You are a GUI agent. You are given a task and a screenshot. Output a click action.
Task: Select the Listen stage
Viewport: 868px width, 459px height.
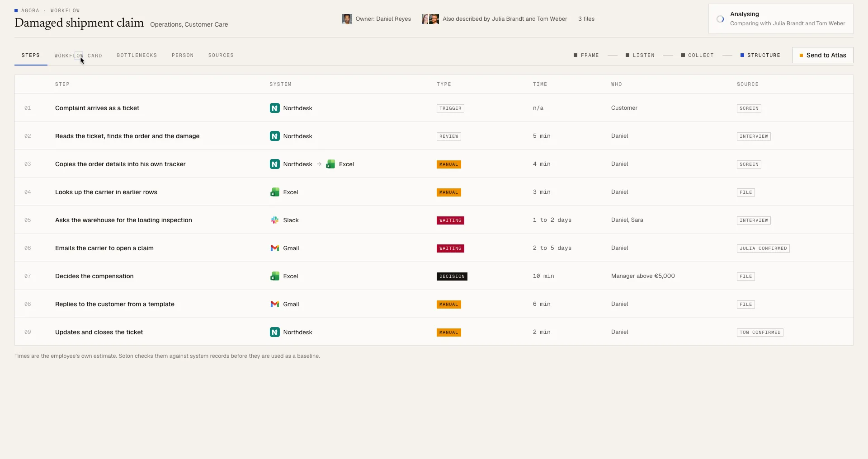point(640,55)
